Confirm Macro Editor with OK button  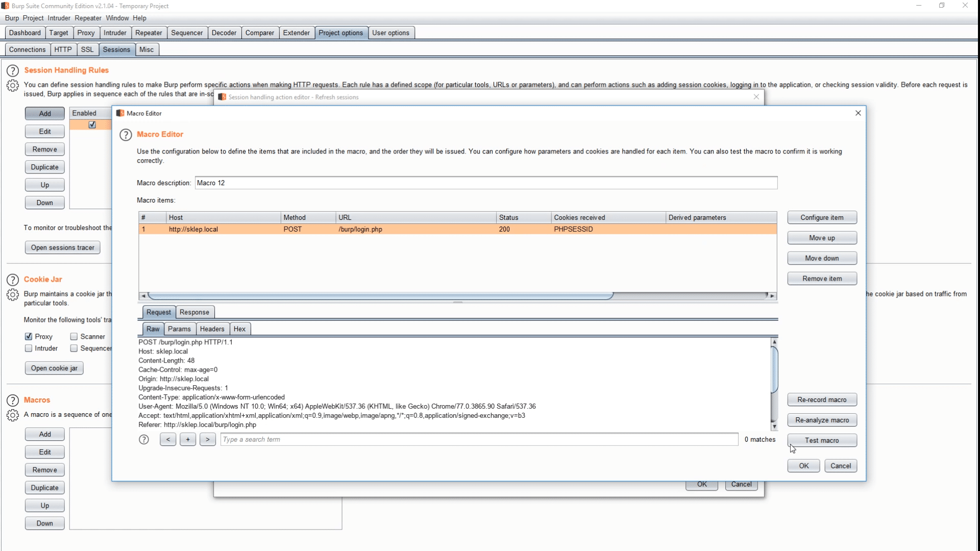(803, 466)
